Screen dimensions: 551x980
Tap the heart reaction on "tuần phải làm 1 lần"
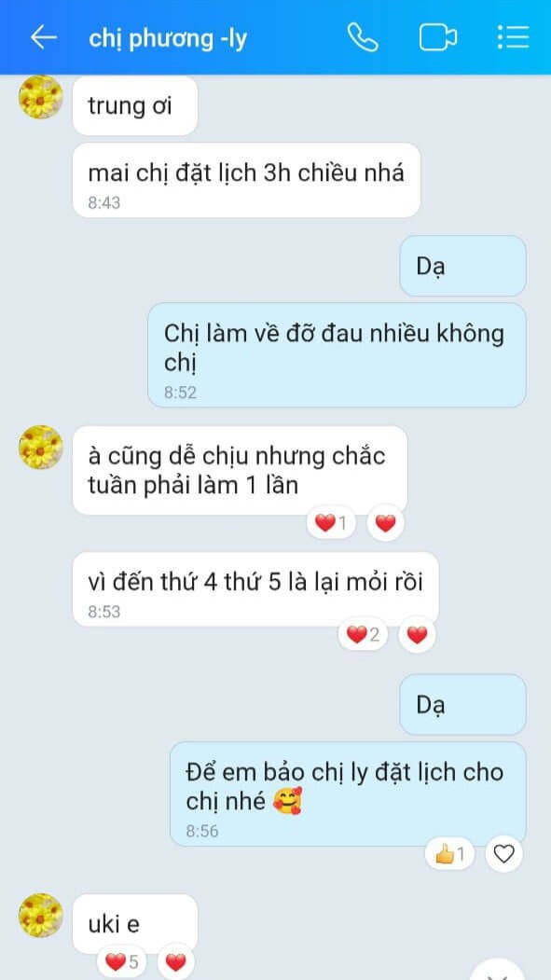pyautogui.click(x=385, y=523)
